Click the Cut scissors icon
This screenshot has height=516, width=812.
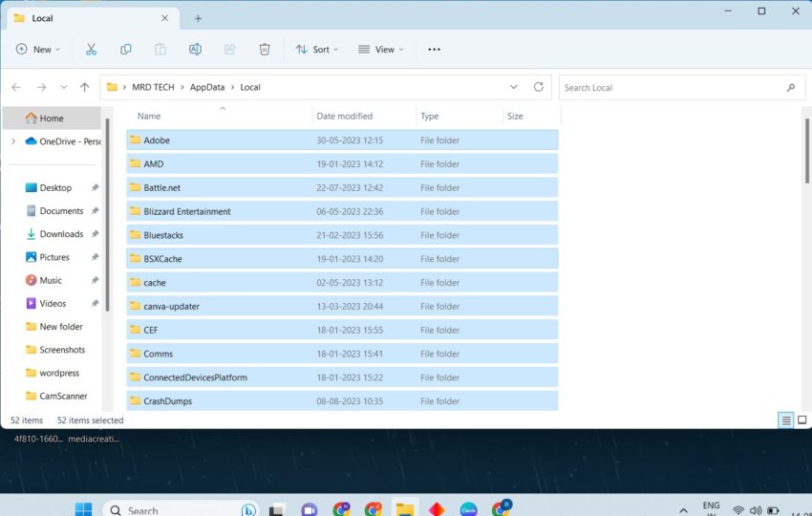[x=91, y=50]
